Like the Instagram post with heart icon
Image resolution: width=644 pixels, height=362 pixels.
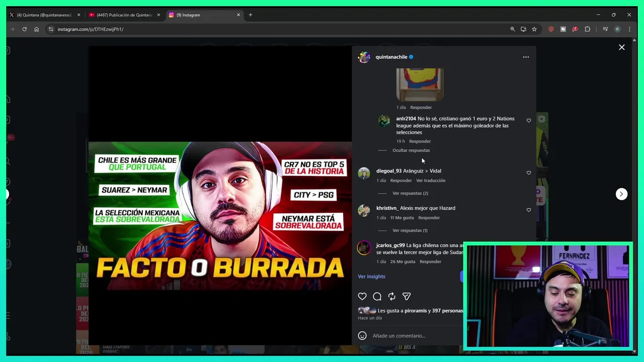click(362, 297)
